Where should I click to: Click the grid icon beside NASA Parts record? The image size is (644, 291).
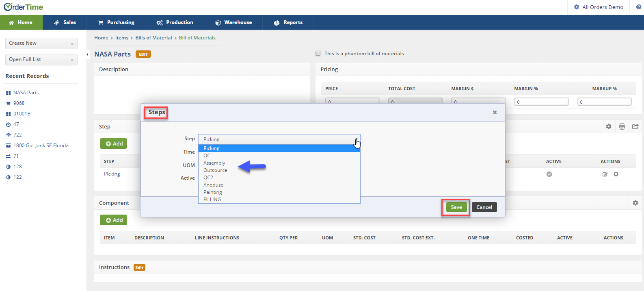[x=8, y=93]
